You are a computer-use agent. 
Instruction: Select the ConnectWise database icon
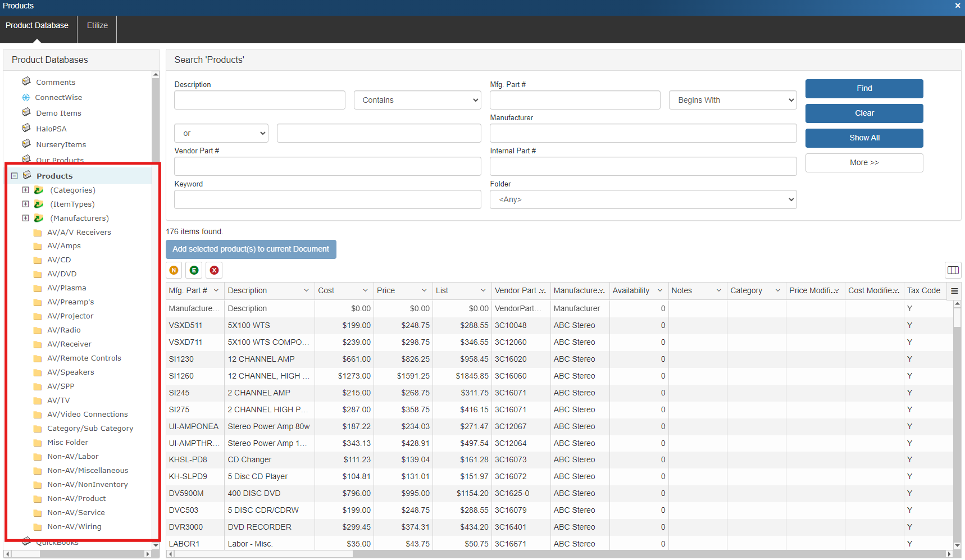click(26, 98)
